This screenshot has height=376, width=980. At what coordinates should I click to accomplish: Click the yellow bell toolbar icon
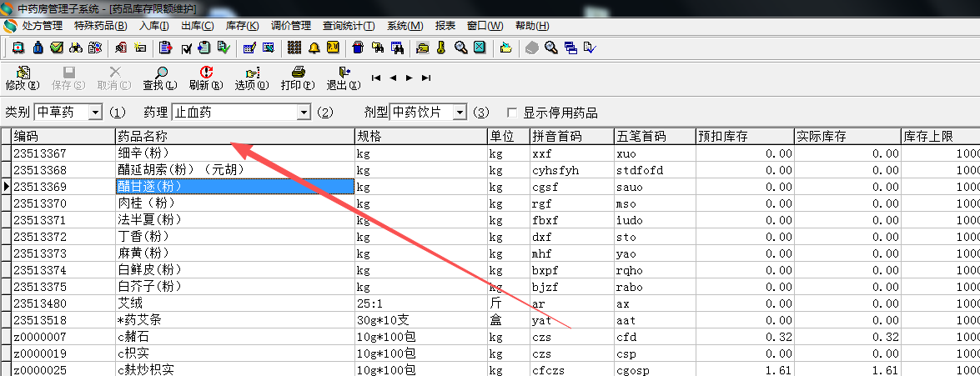tap(314, 48)
